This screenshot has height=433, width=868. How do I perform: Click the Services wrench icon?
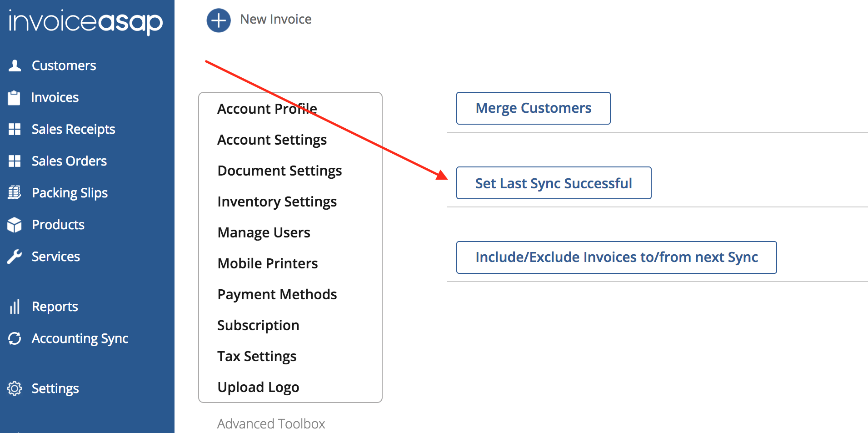tap(15, 257)
